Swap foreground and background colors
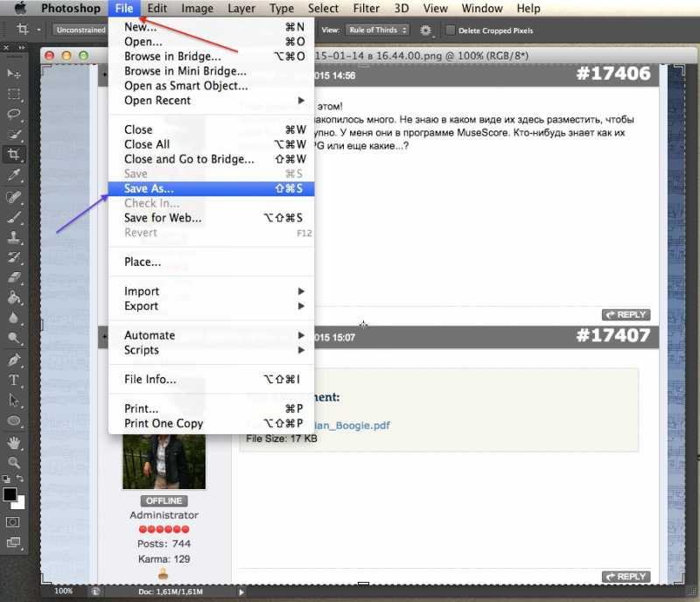Viewport: 700px width, 602px height. (19, 479)
